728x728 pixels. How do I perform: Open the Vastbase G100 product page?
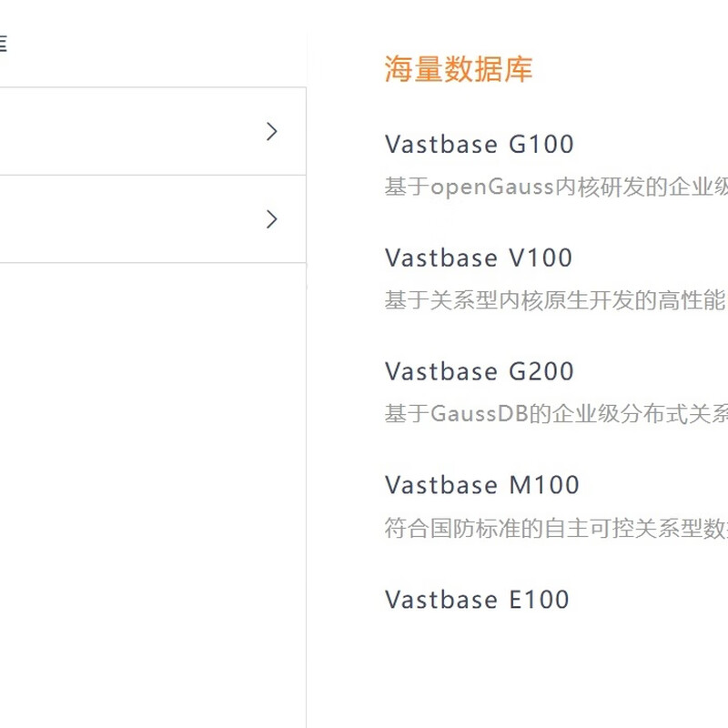click(x=480, y=144)
